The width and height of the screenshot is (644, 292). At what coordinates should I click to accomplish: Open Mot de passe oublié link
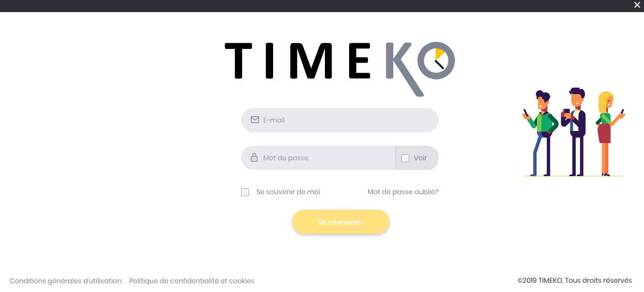[403, 192]
